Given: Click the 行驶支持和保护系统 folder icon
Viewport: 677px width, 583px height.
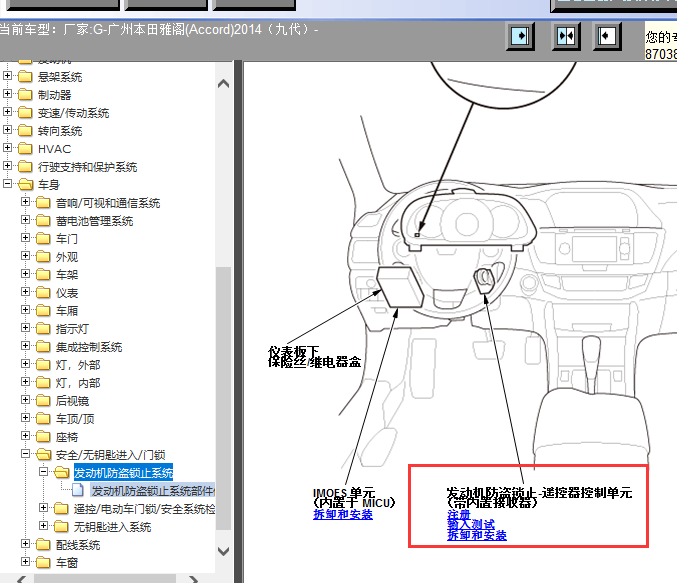Looking at the screenshot, I should (25, 167).
